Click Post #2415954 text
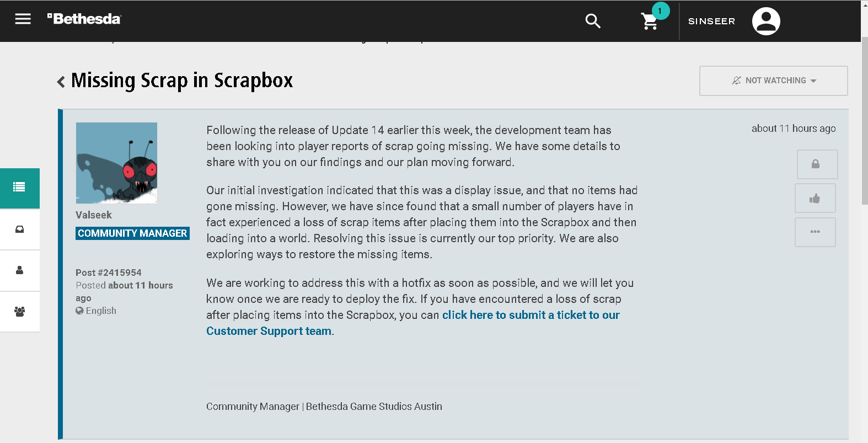This screenshot has width=868, height=443. click(x=109, y=273)
